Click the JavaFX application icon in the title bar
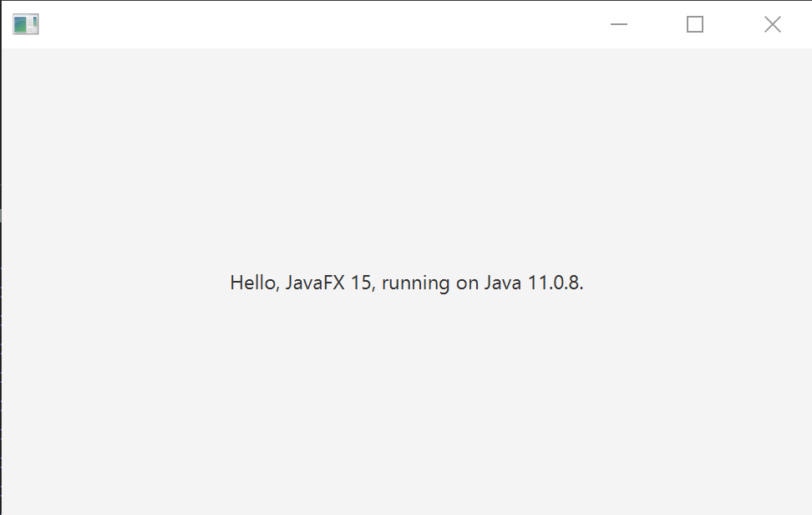This screenshot has width=812, height=515. (x=24, y=24)
